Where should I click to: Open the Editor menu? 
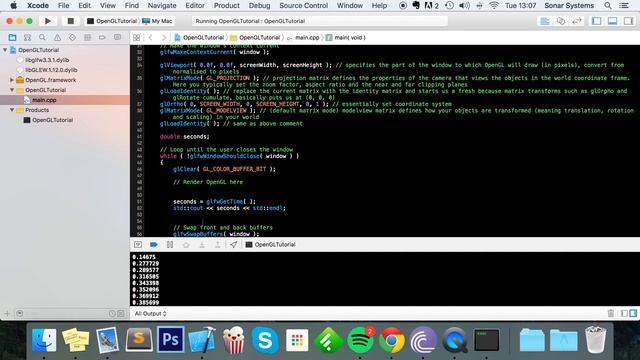195,6
